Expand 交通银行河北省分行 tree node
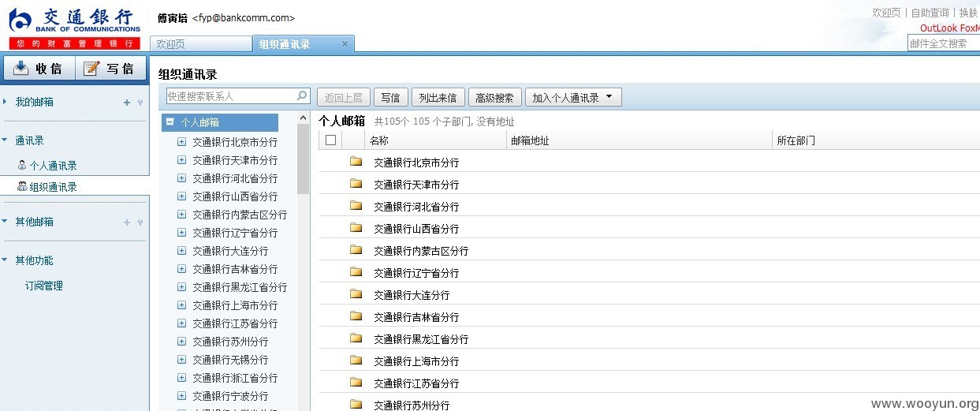Screen dimensions: 980x411 181,178
